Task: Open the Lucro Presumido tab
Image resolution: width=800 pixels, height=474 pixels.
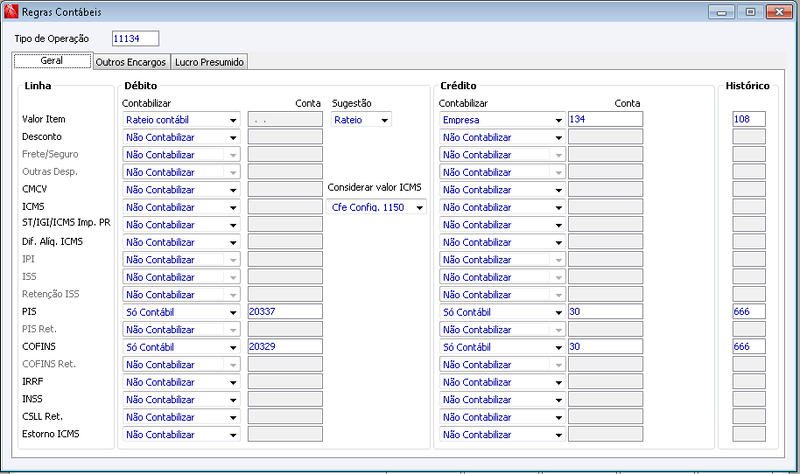Action: (209, 62)
